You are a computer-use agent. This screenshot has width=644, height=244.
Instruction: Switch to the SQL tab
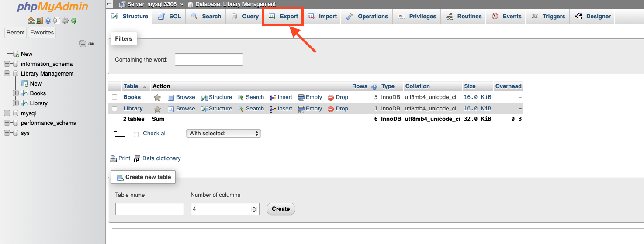pyautogui.click(x=169, y=17)
